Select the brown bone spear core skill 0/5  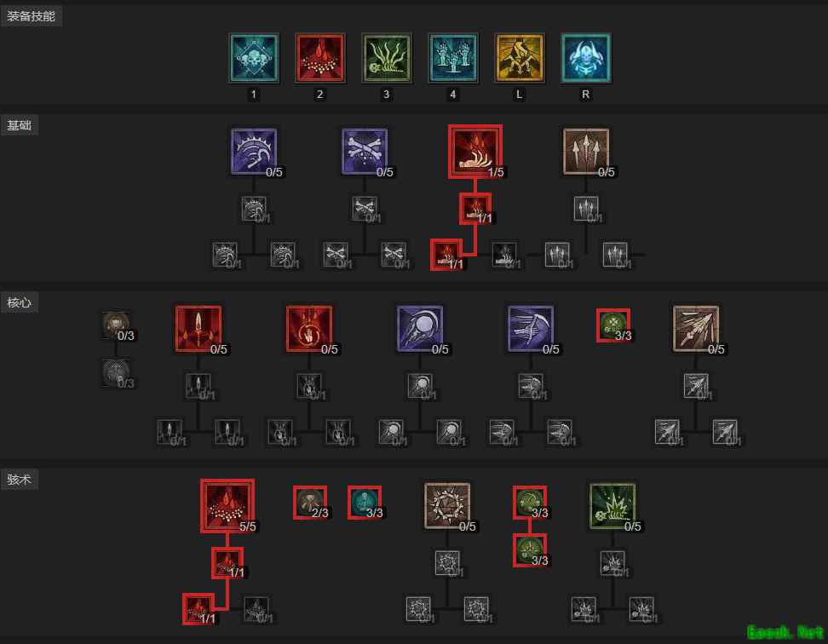pyautogui.click(x=697, y=328)
